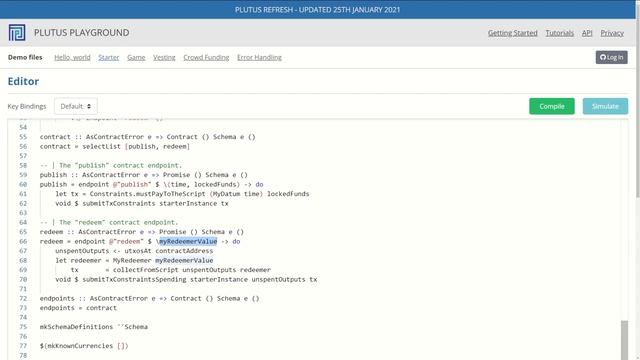Screen dimensions: 640x360
Task: Click line number 66 in the gutter
Action: point(23,241)
